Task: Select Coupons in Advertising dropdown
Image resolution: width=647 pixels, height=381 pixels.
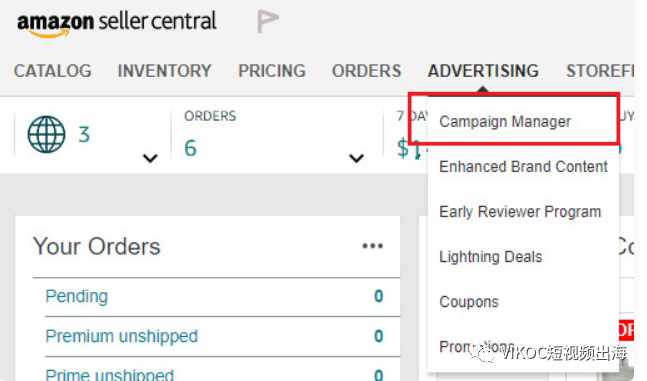Action: [469, 302]
